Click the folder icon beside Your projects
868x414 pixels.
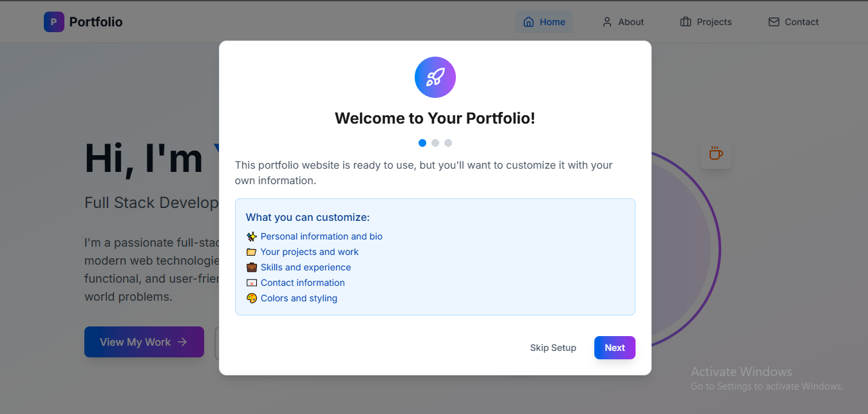[251, 252]
